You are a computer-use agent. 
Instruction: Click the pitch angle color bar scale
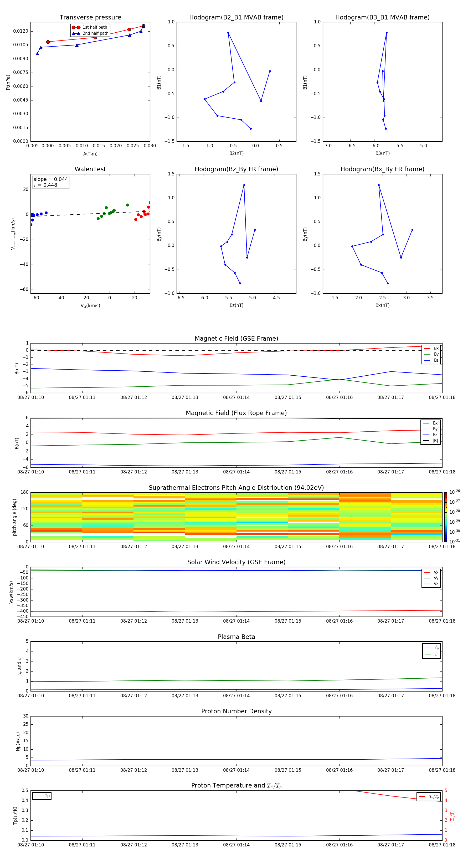coord(446,517)
